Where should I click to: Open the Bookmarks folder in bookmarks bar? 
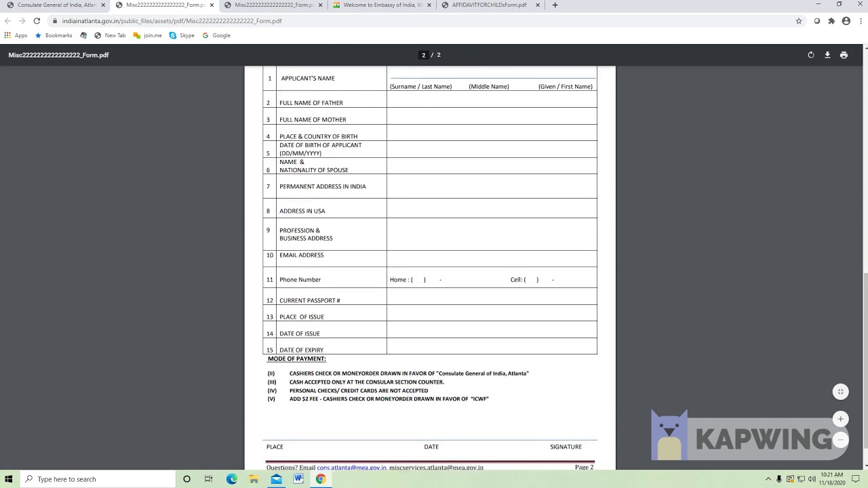[54, 35]
